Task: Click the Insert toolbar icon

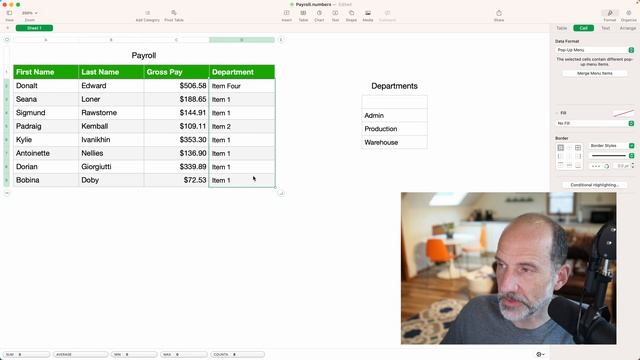Action: point(287,13)
